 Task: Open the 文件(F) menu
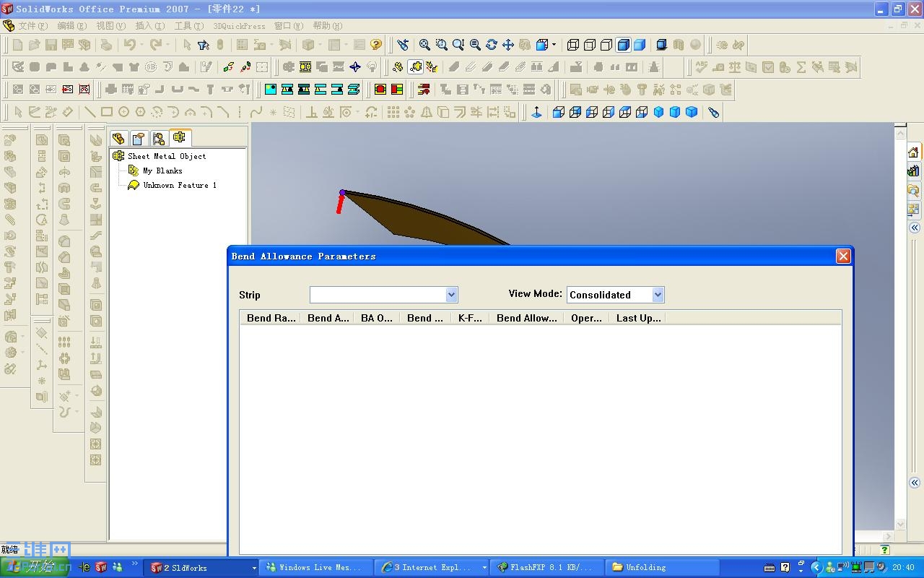pos(32,26)
